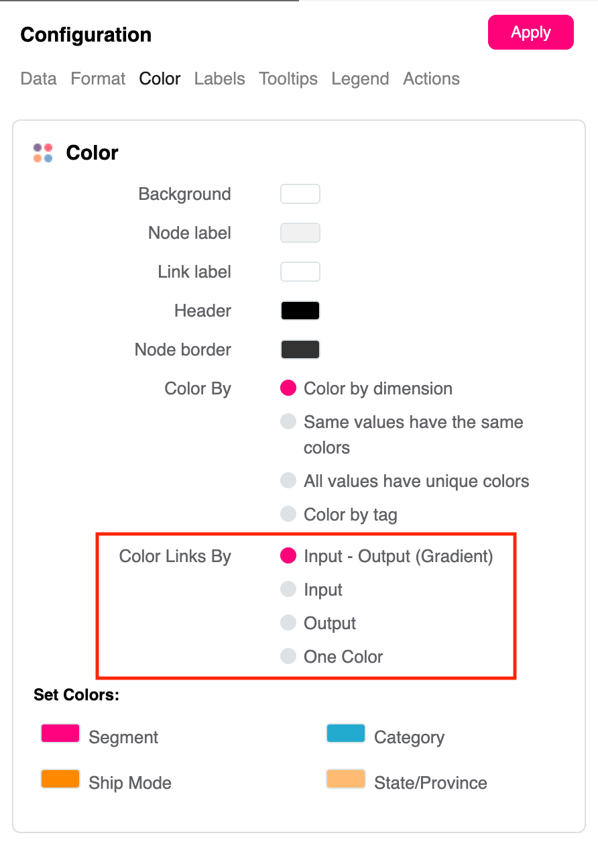Choose 'All values have unique colors' radio
The image size is (598, 868).
point(288,481)
